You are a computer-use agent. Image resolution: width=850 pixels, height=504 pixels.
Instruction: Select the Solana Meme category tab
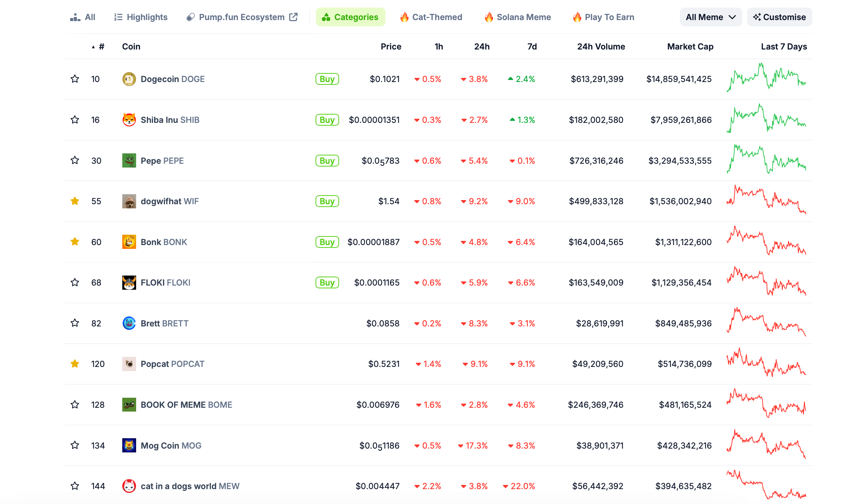[x=518, y=17]
